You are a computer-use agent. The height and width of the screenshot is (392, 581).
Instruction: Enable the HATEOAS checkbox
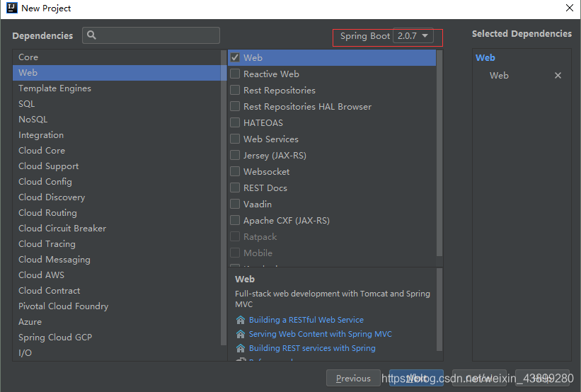235,122
